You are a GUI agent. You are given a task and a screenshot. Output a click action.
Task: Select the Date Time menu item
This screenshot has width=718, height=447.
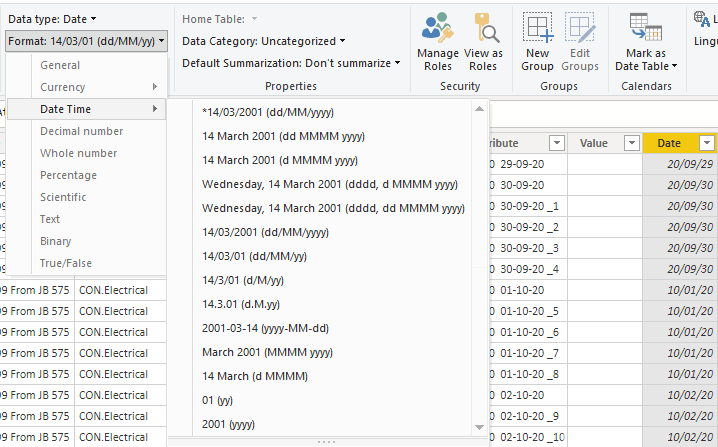click(x=87, y=109)
